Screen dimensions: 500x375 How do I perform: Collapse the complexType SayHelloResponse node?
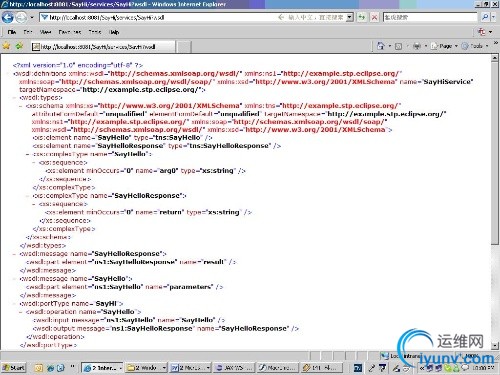pos(27,196)
